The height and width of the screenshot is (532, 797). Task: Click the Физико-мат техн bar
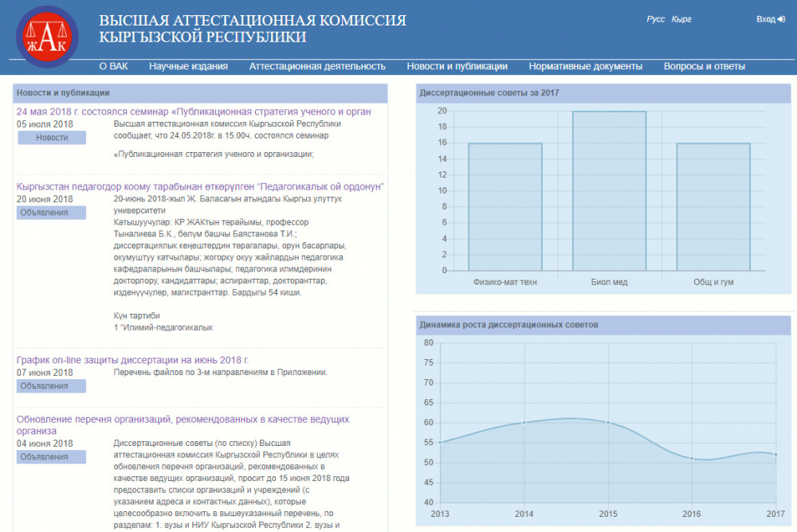click(505, 207)
